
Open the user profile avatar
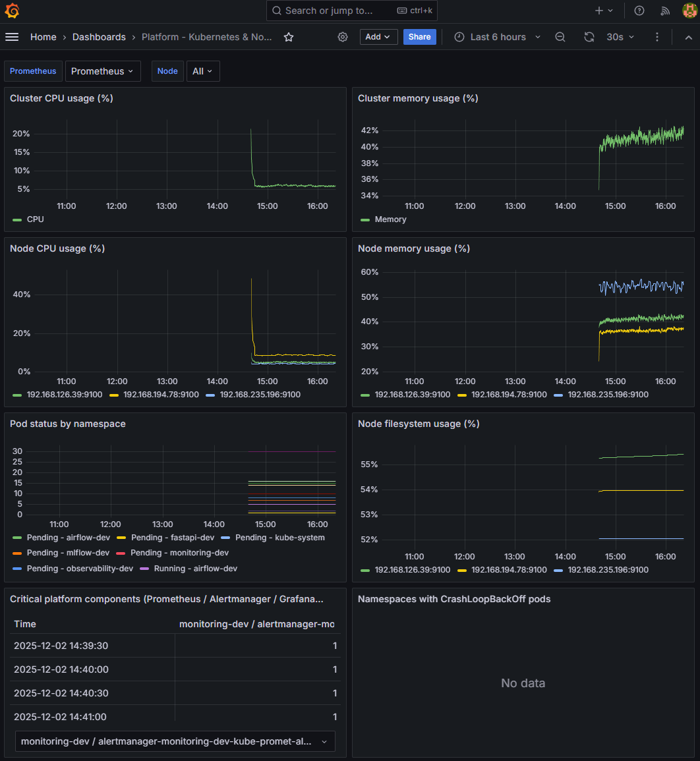pyautogui.click(x=689, y=11)
